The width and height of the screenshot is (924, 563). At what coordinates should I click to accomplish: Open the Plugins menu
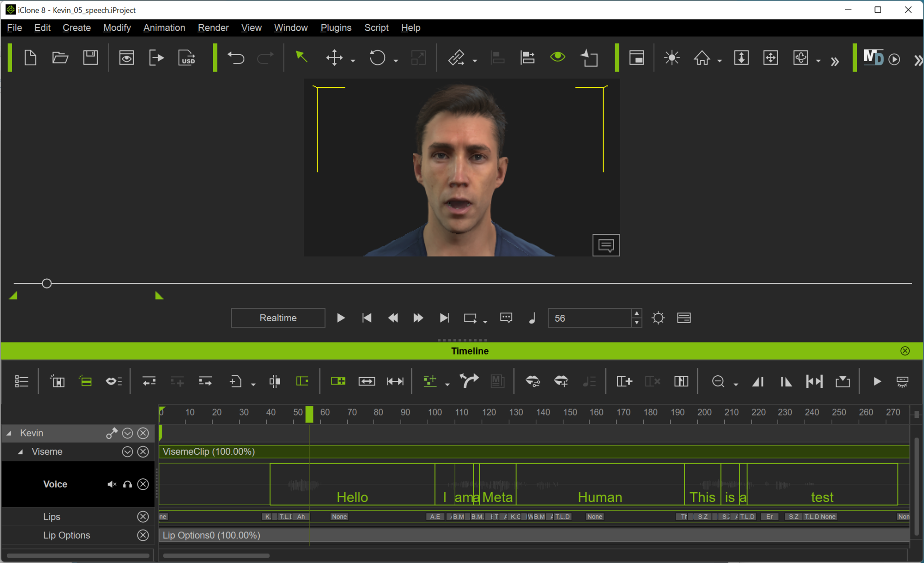(336, 28)
